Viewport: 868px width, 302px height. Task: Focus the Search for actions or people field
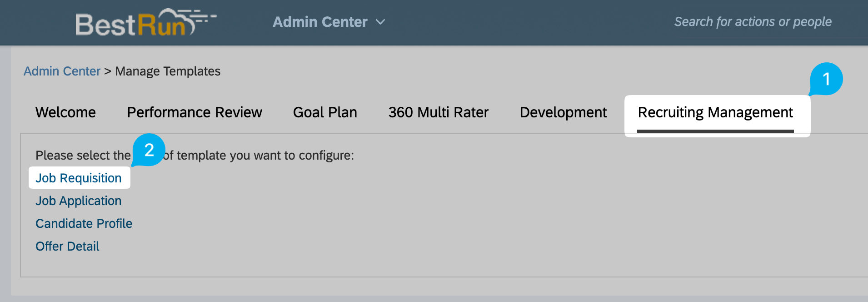pyautogui.click(x=752, y=22)
